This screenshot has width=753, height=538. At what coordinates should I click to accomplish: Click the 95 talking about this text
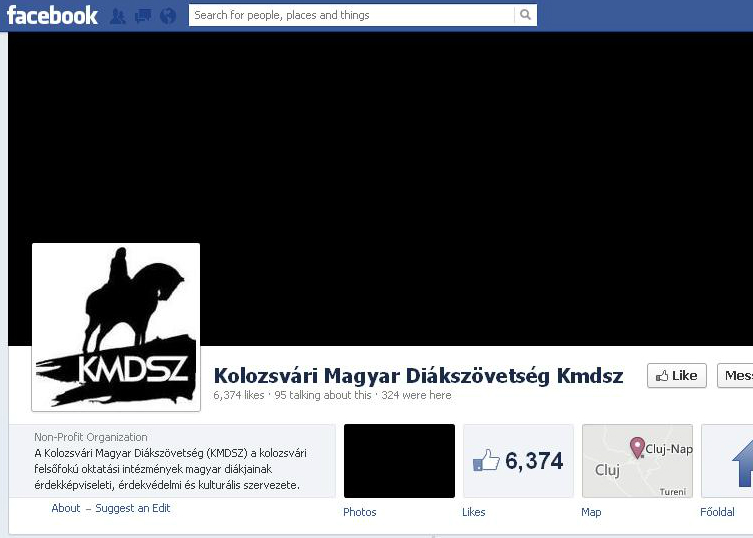323,395
